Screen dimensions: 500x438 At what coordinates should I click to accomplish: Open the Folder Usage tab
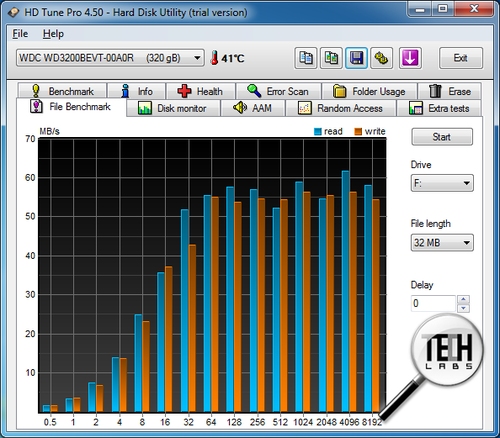369,91
